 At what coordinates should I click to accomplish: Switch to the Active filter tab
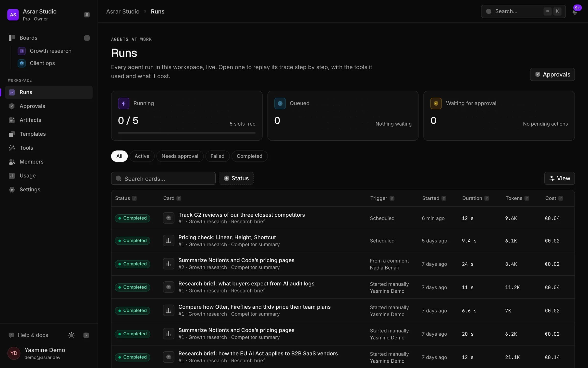pos(142,156)
